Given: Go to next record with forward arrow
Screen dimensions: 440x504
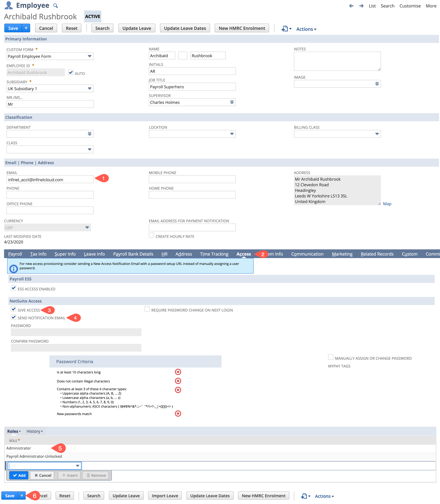Looking at the screenshot, I should pyautogui.click(x=361, y=6).
